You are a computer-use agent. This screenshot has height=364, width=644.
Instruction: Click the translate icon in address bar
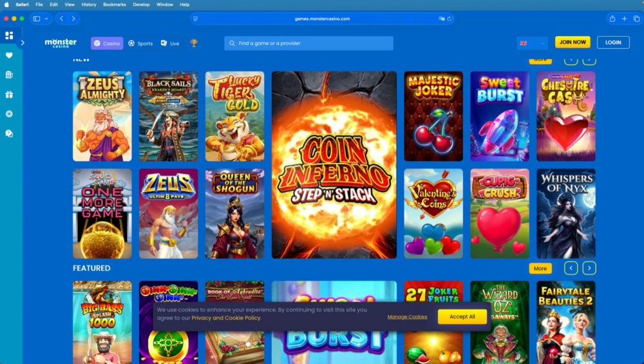tap(442, 19)
